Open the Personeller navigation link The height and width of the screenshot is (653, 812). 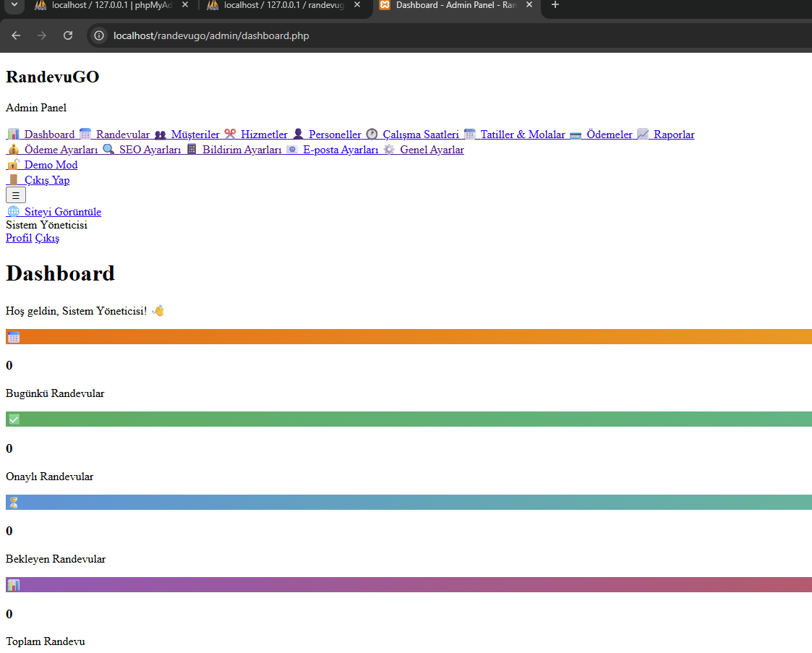point(334,135)
